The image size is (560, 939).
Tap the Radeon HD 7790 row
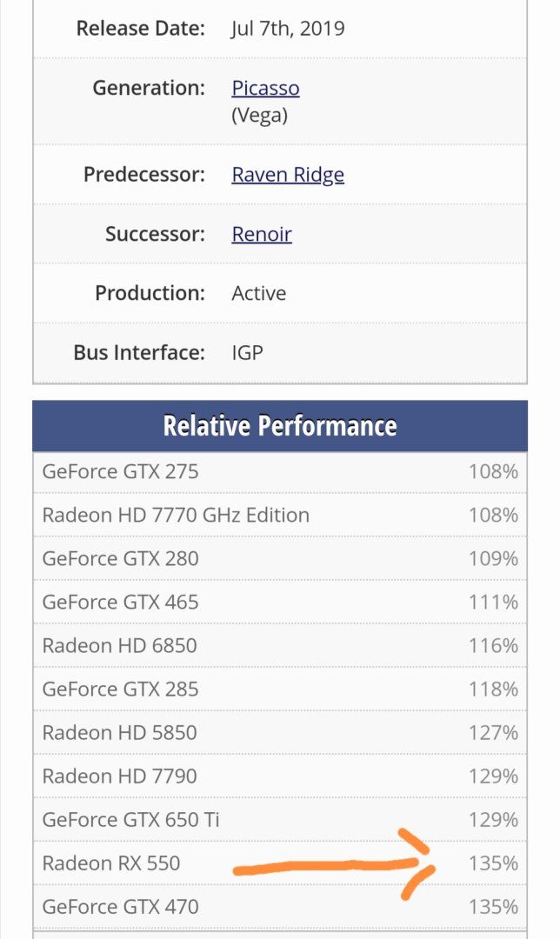click(x=119, y=776)
